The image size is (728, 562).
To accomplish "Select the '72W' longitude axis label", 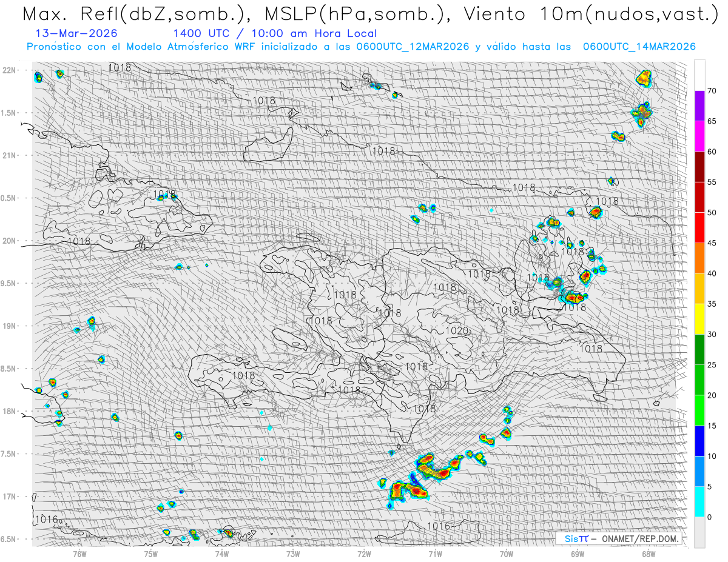I will pos(364,554).
